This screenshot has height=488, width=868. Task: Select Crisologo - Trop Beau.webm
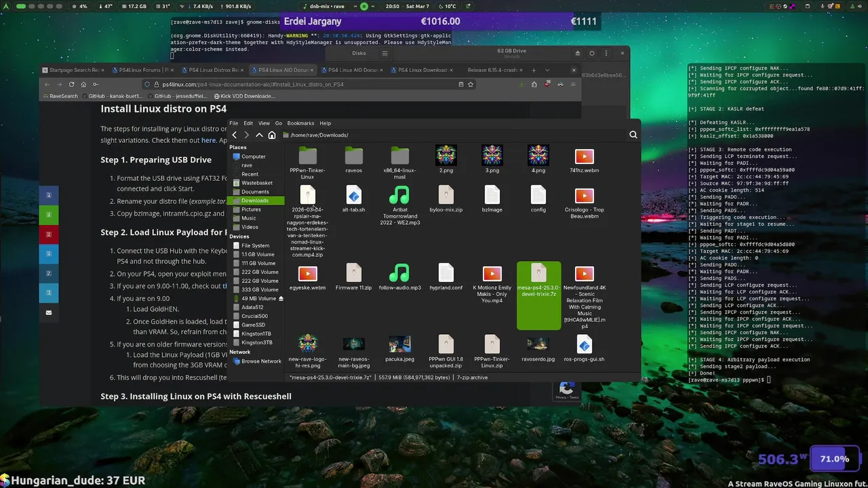[584, 202]
